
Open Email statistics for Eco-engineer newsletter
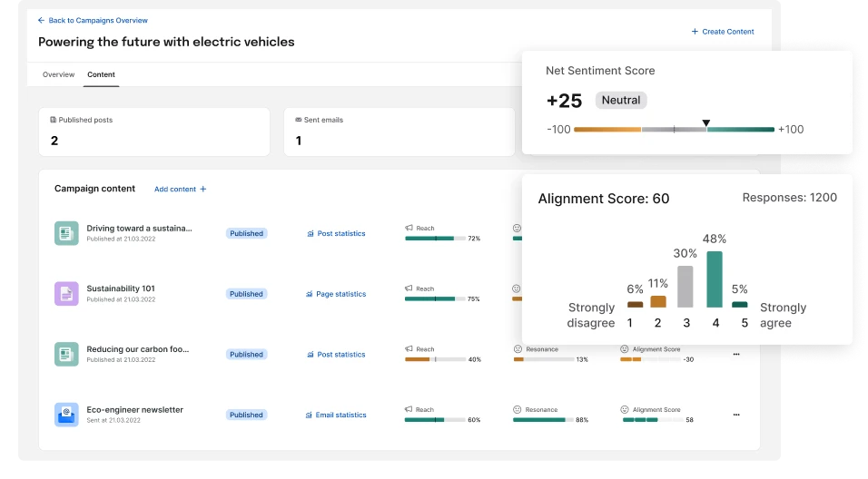point(336,415)
